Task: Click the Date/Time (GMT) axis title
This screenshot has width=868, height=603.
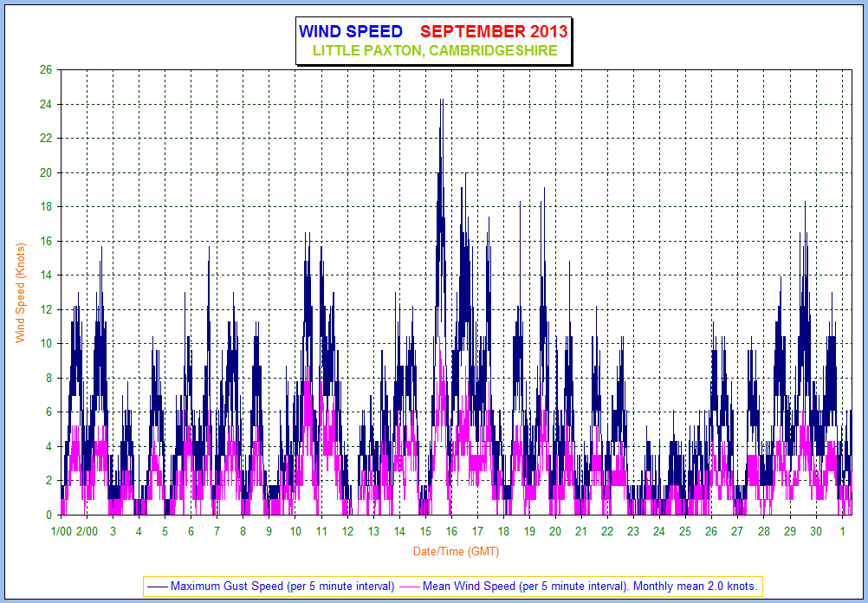Action: tap(456, 552)
